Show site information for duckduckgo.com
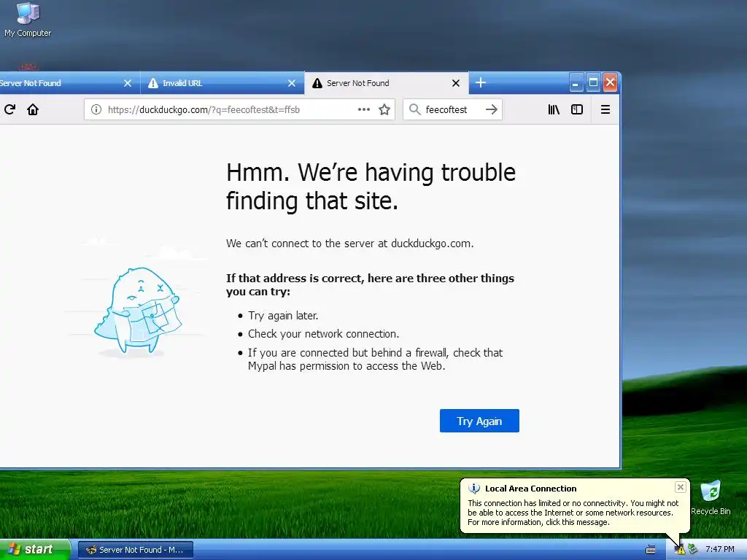Viewport: 747px width, 560px height. point(96,109)
